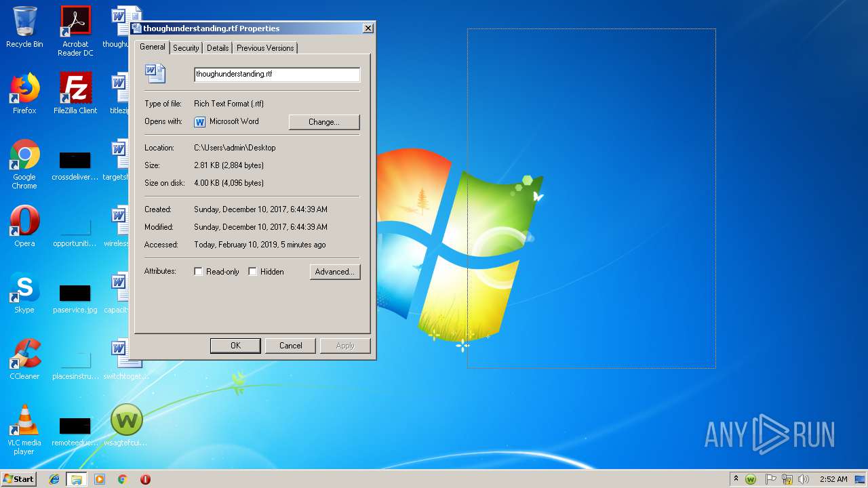Show hidden tray icons arrow

tap(736, 479)
